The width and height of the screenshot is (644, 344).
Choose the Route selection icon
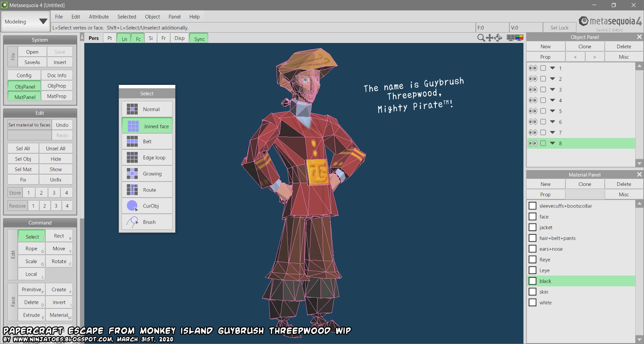pos(132,190)
